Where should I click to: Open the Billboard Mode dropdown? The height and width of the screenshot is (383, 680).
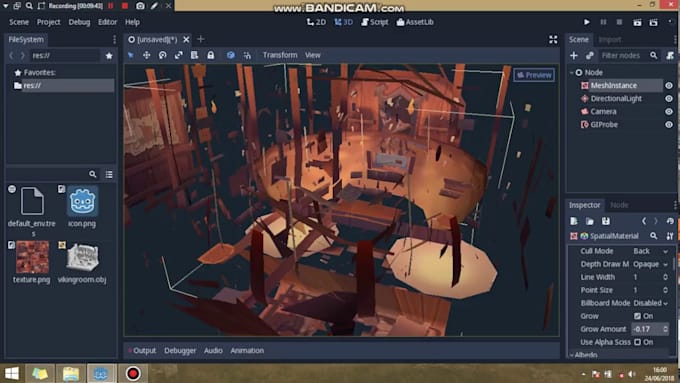pyautogui.click(x=650, y=303)
